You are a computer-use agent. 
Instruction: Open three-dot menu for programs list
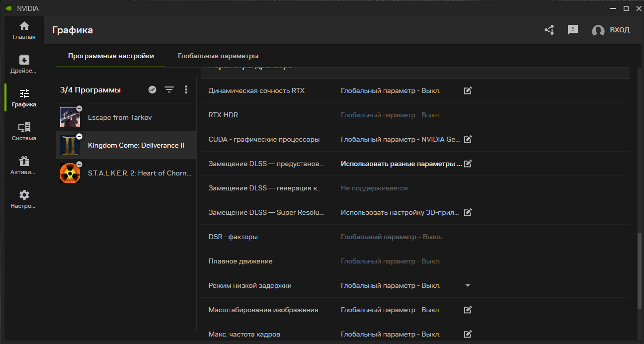tap(186, 90)
